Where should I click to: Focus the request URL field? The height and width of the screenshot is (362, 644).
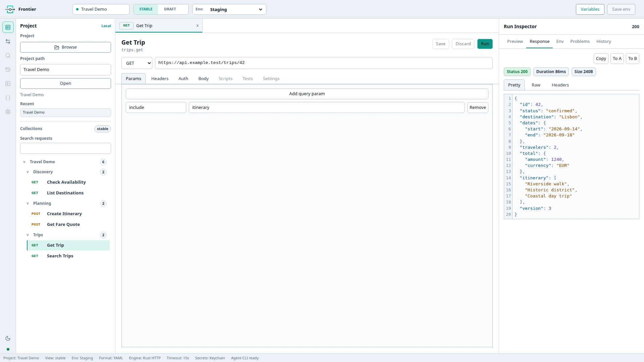pyautogui.click(x=324, y=63)
